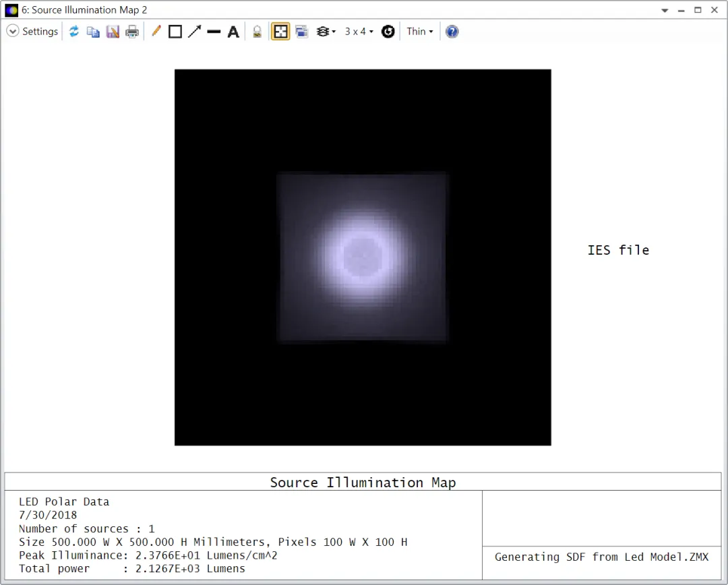Print the illumination map window
This screenshot has width=728, height=585.
[132, 32]
